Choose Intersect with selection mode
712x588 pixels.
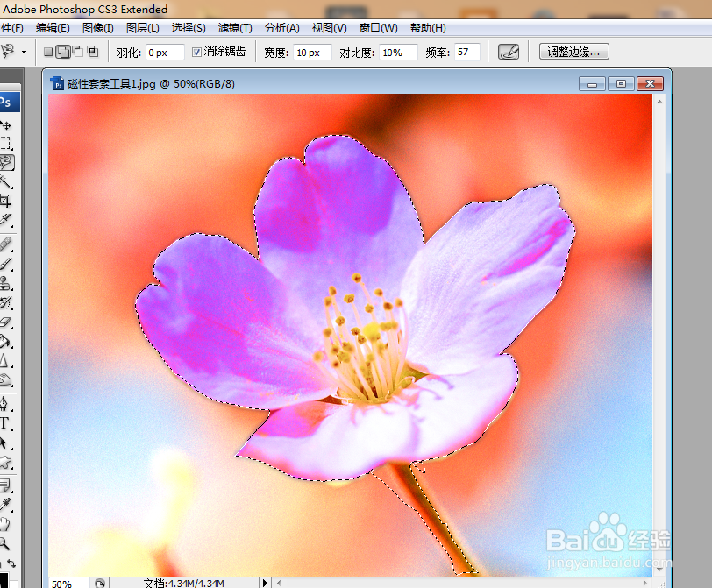[93, 52]
